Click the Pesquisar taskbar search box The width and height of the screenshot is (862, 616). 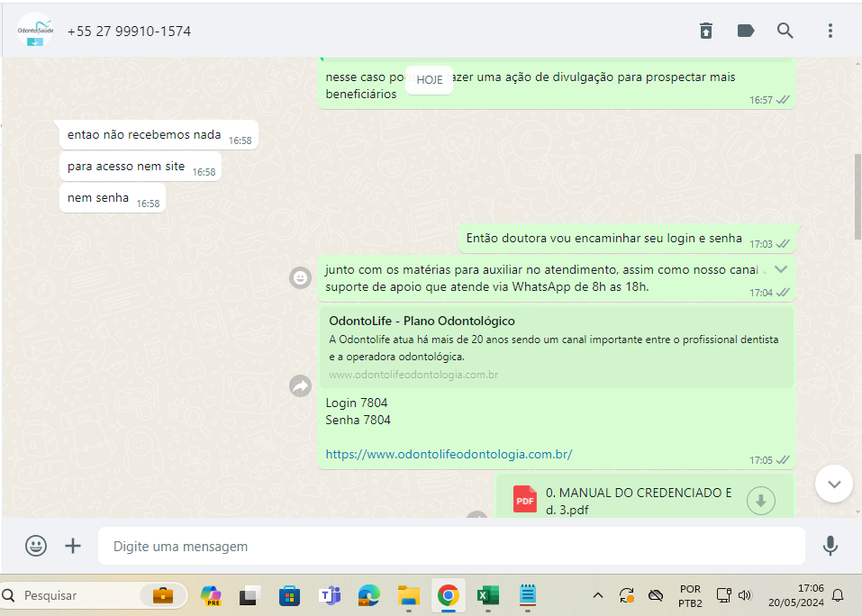(94, 595)
